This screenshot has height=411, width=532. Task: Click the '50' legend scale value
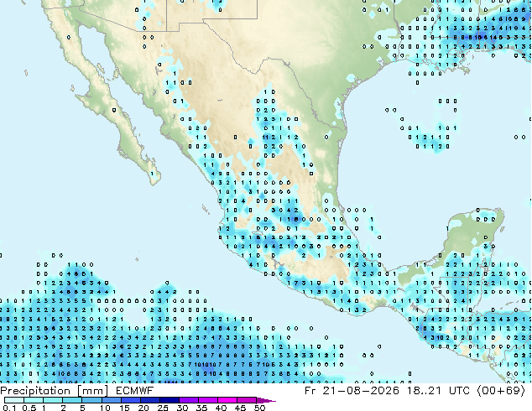(260, 408)
